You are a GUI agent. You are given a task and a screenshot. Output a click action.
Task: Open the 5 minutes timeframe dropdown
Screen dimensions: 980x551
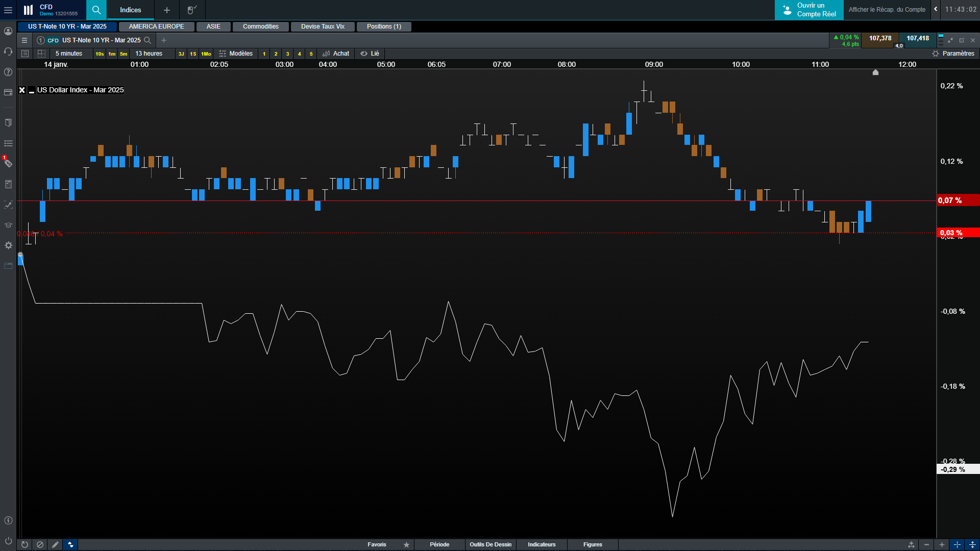68,54
